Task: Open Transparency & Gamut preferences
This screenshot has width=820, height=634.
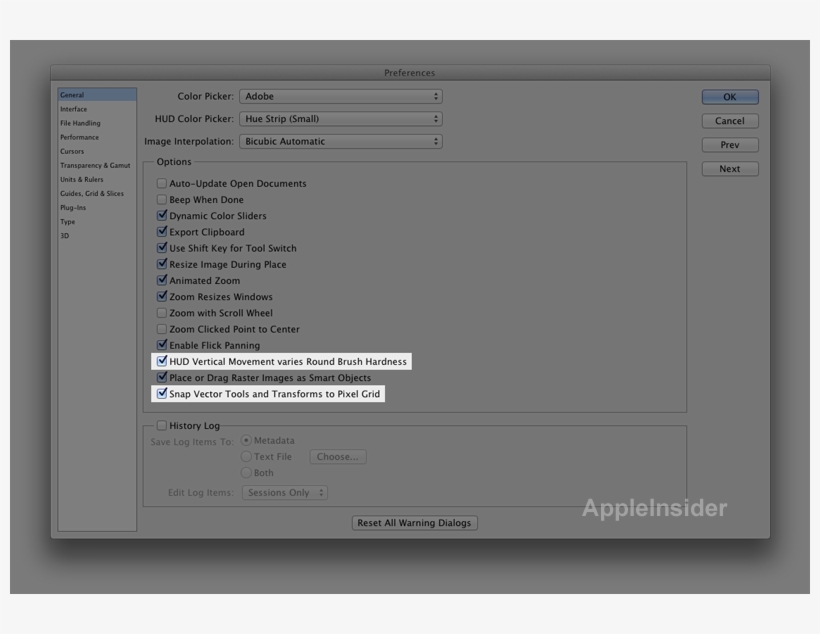Action: (x=97, y=165)
